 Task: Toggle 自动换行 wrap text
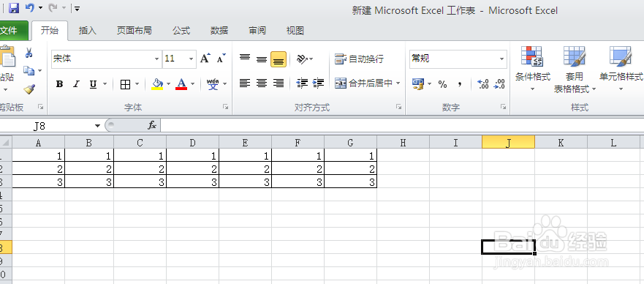[x=360, y=59]
